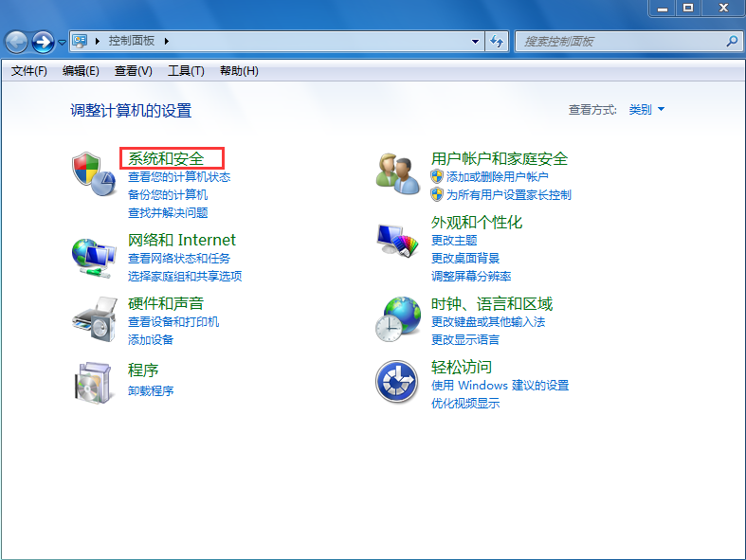Click 查看网络状态和任务 link

click(x=179, y=259)
